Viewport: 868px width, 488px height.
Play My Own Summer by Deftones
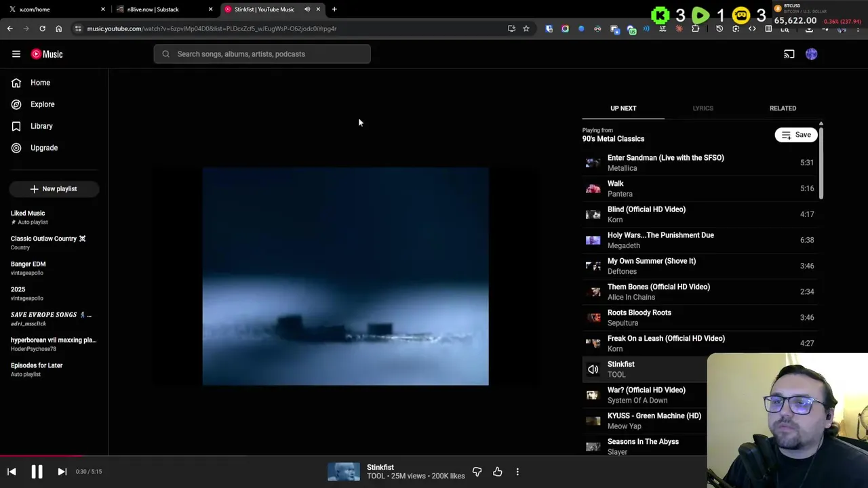pyautogui.click(x=699, y=266)
